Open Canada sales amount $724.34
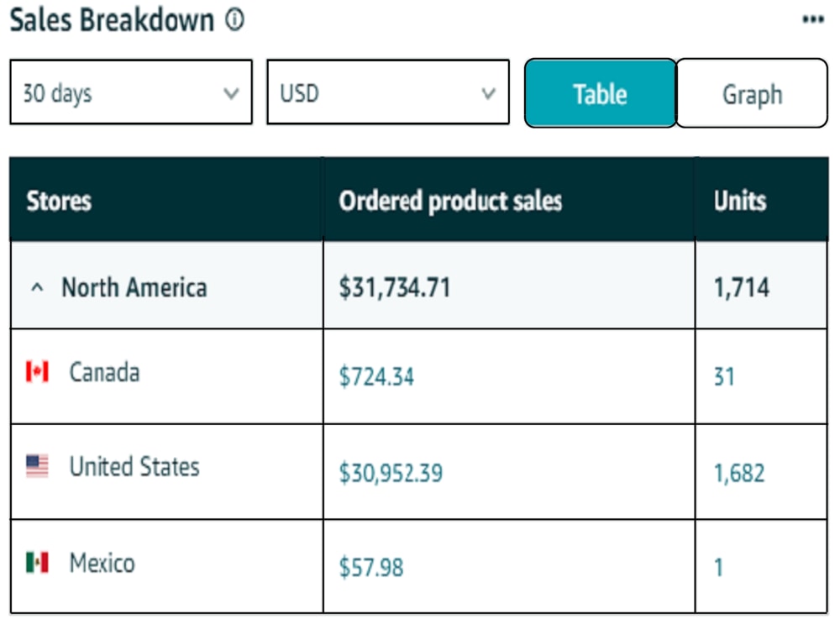The height and width of the screenshot is (630, 840). (376, 376)
